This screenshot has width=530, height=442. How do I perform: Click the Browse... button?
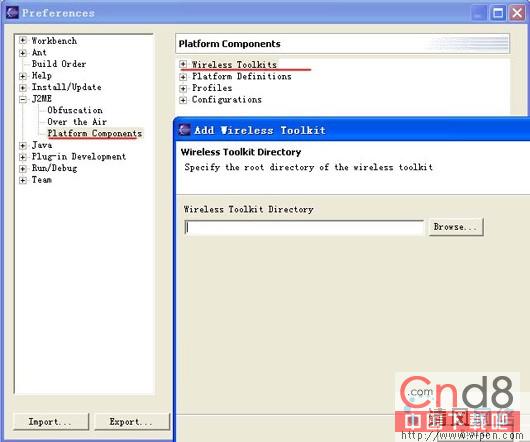[456, 227]
